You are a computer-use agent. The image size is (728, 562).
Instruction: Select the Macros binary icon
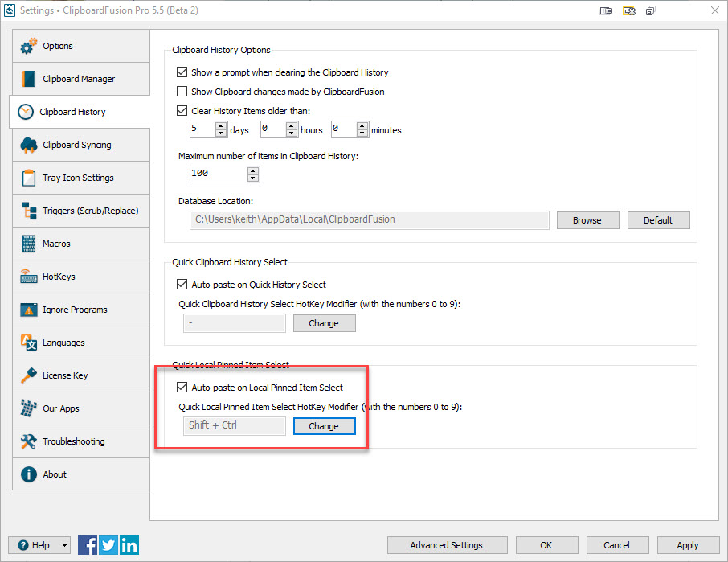[x=29, y=244]
